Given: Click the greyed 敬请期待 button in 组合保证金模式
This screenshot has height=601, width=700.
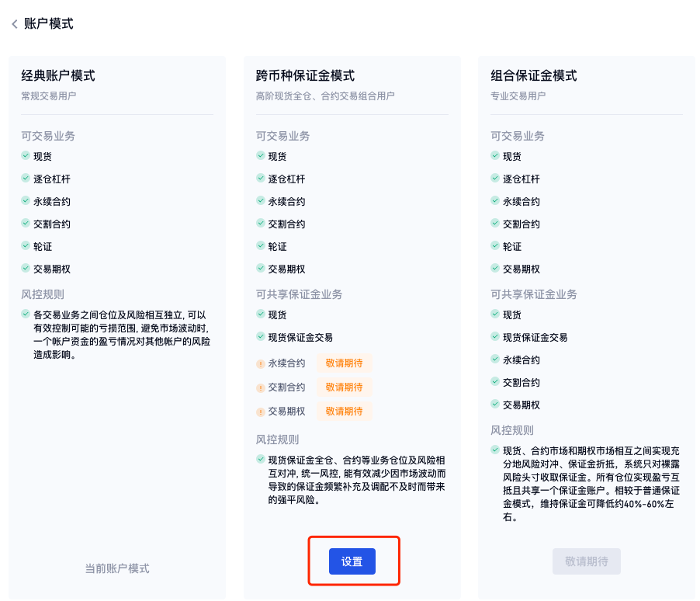Looking at the screenshot, I should tap(586, 561).
